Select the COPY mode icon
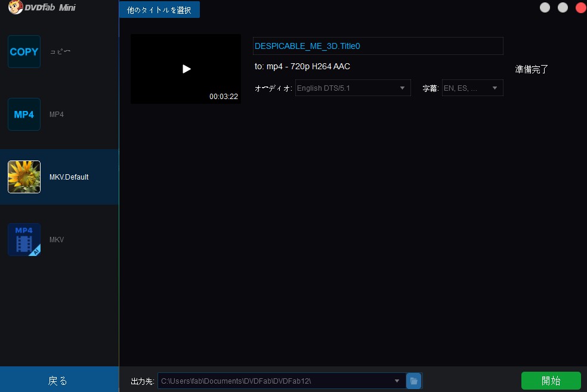Screen dimensions: 587x392 (x=24, y=52)
